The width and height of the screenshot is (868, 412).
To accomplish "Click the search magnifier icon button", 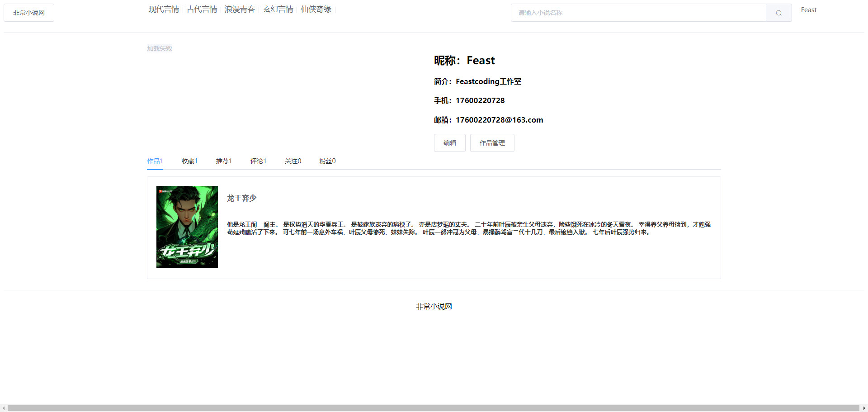I will coord(778,13).
